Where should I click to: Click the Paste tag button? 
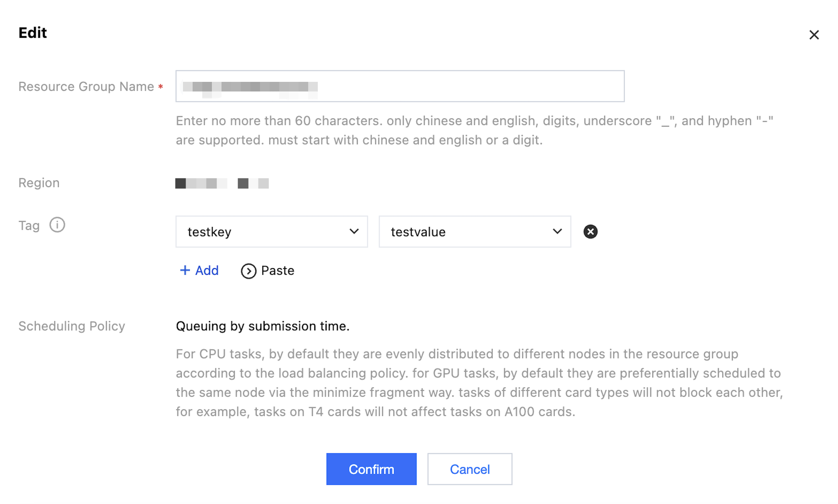point(277,271)
